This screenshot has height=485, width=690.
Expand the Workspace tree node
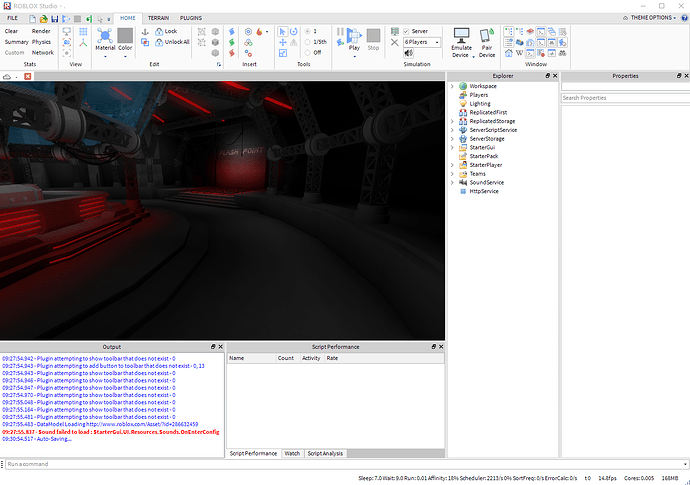click(x=452, y=86)
